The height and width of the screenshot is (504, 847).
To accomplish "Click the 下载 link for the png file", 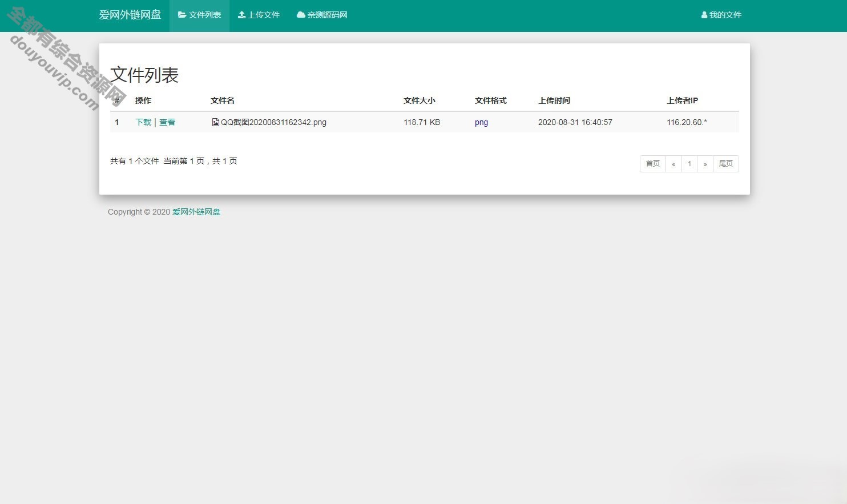I will (143, 122).
